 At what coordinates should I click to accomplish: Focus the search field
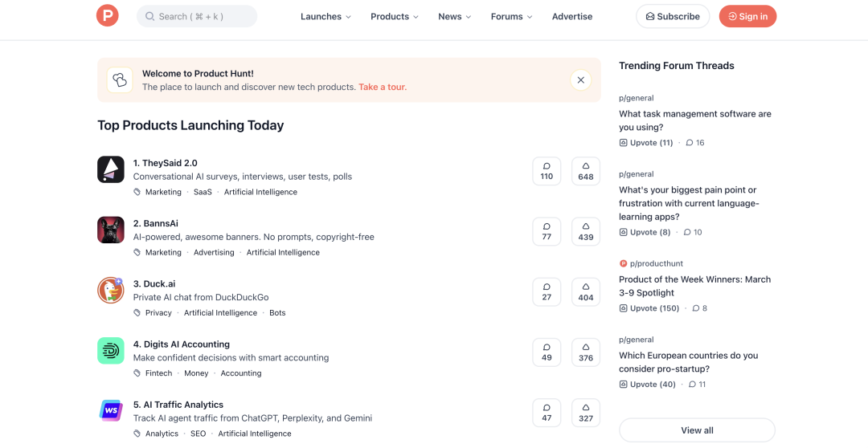point(197,17)
